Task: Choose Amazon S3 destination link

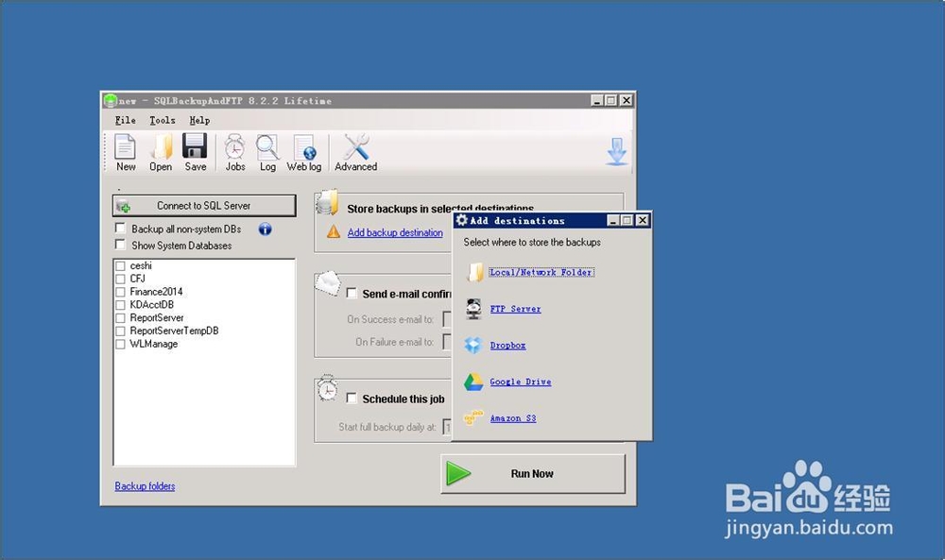Action: tap(513, 418)
